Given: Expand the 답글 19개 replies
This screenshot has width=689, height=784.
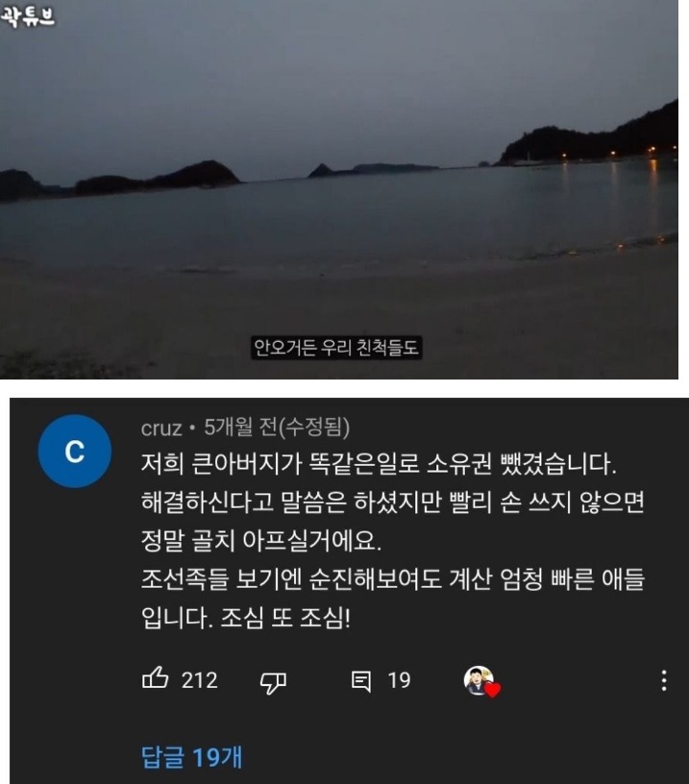Looking at the screenshot, I should click(192, 757).
